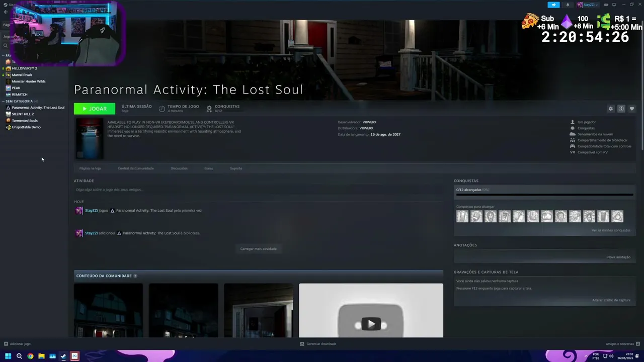This screenshot has height=362, width=644.
Task: Open the third community screenshot thumbnail
Action: (x=258, y=310)
